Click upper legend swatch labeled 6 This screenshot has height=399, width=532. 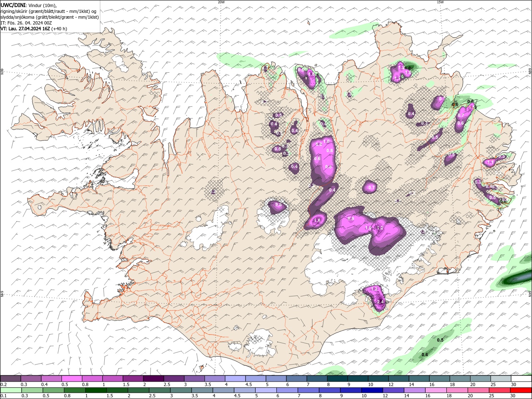coord(296,379)
